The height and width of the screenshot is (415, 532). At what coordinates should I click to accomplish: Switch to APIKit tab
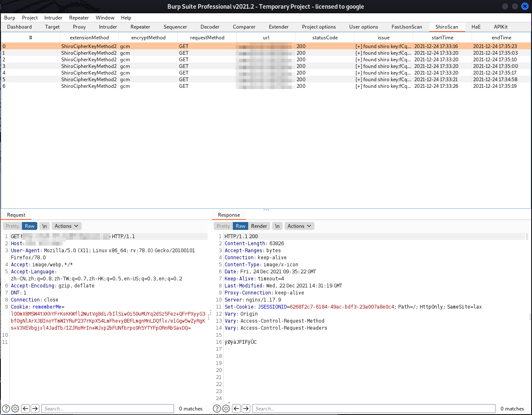[501, 27]
